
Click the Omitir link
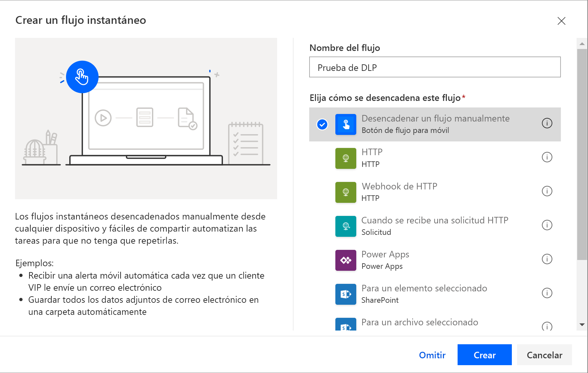(432, 355)
